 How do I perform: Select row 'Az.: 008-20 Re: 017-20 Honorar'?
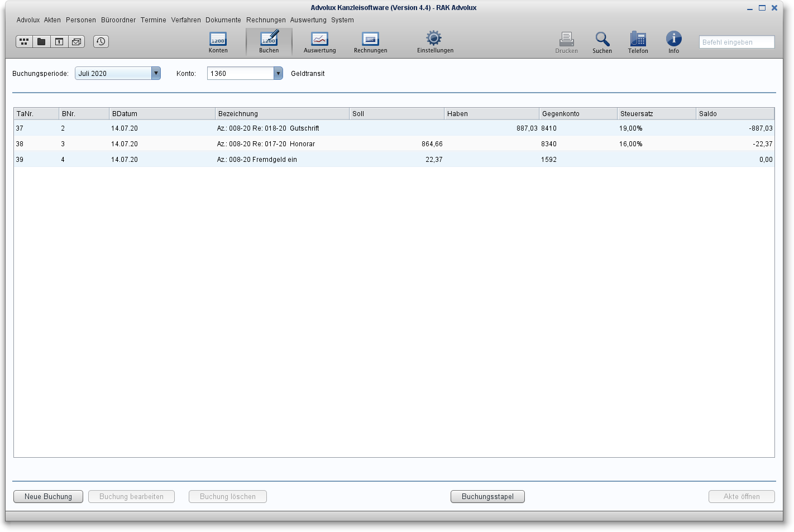click(394, 143)
